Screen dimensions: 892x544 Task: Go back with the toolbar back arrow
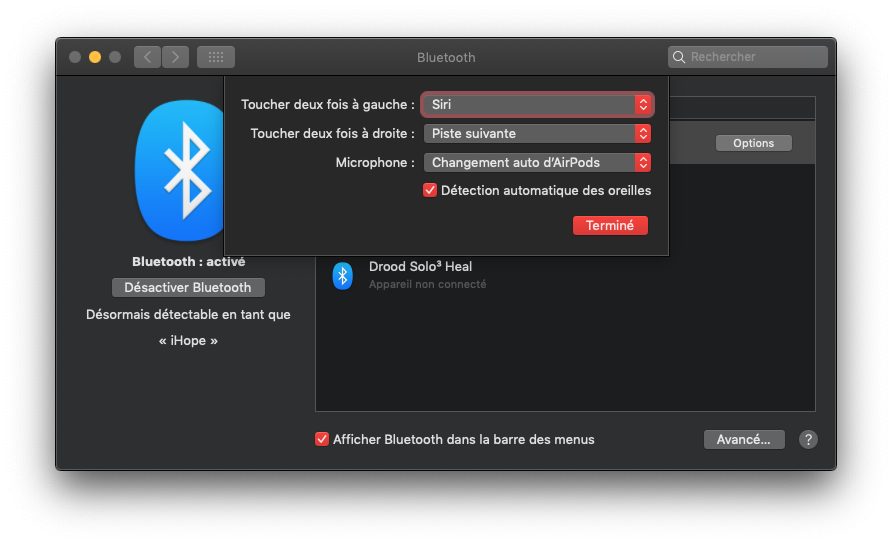tap(147, 57)
